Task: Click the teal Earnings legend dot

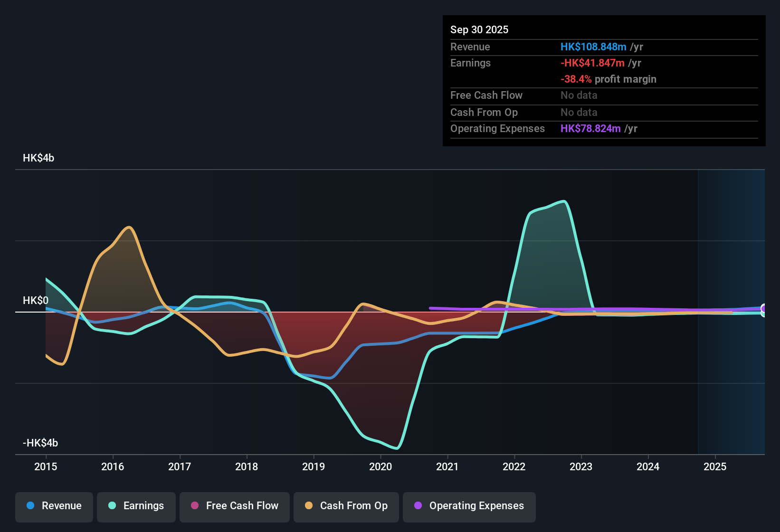Action: (x=112, y=506)
